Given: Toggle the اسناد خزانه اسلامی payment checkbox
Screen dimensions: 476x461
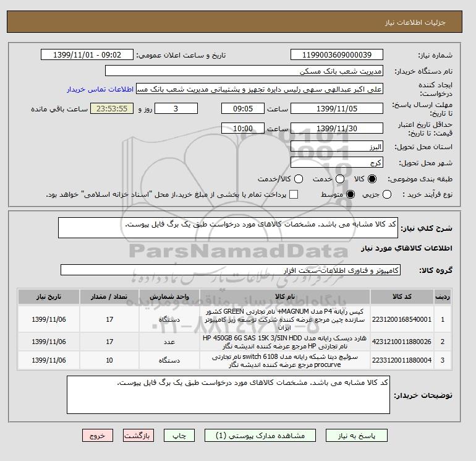Looking at the screenshot, I should point(294,194).
